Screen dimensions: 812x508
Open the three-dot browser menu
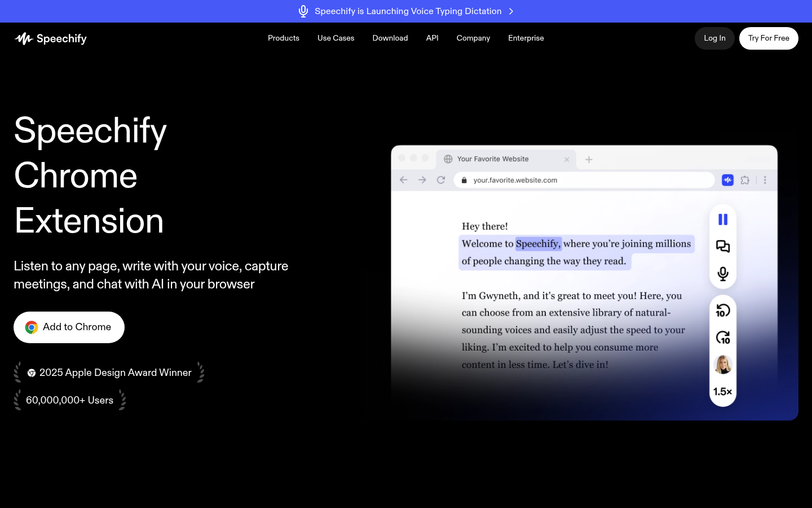tap(765, 180)
